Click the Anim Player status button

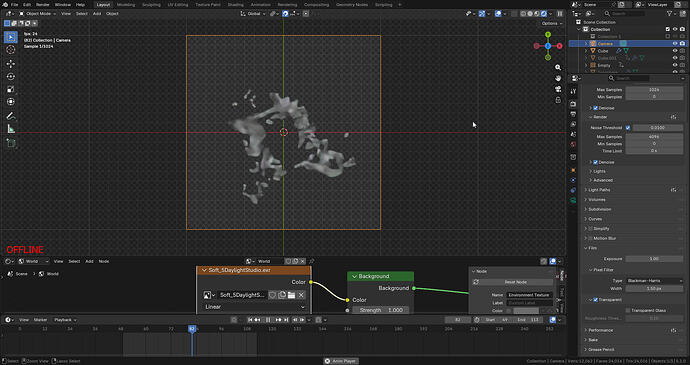[x=341, y=361]
